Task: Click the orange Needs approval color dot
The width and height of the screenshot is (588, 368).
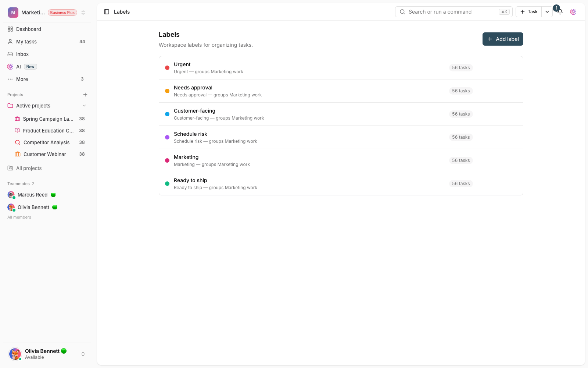Action: (x=167, y=91)
